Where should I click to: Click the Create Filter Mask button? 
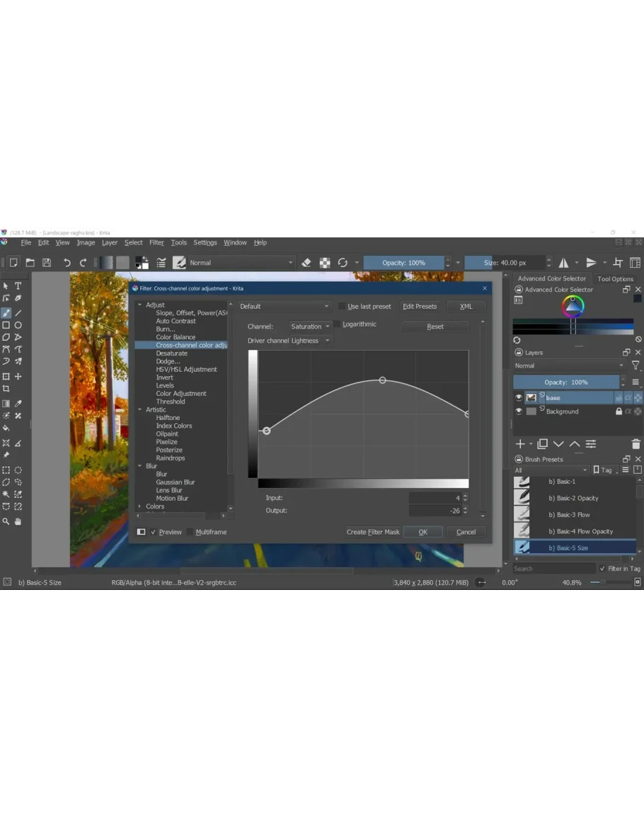[373, 532]
